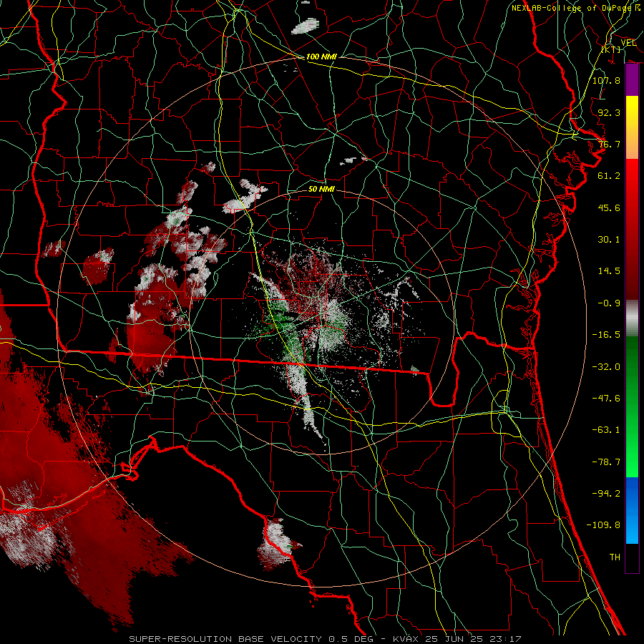Click the 92.3 value on velocity scale
The height and width of the screenshot is (644, 644).
(609, 112)
